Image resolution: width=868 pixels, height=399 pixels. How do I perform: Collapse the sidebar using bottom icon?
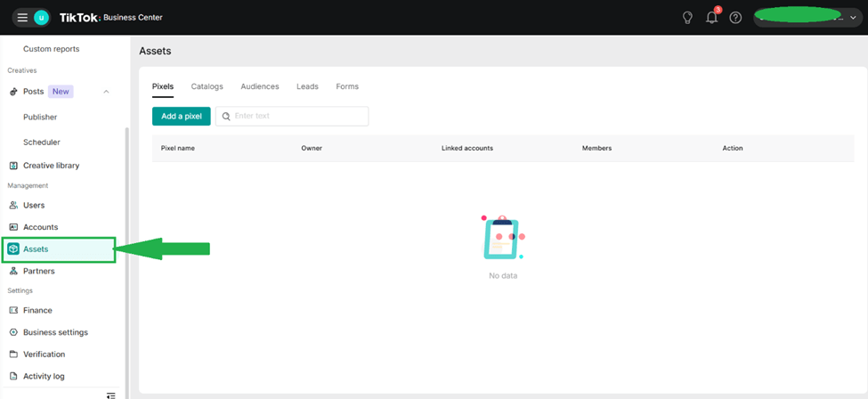(110, 395)
